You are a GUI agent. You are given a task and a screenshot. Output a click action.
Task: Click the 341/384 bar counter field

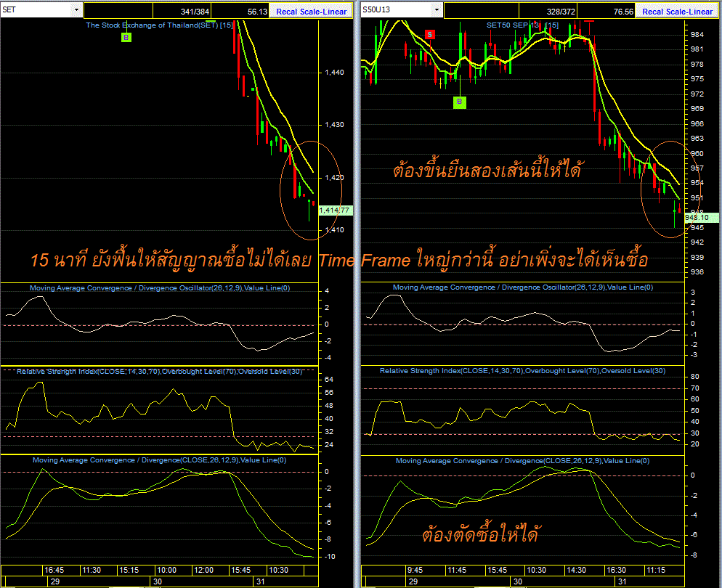pyautogui.click(x=182, y=12)
